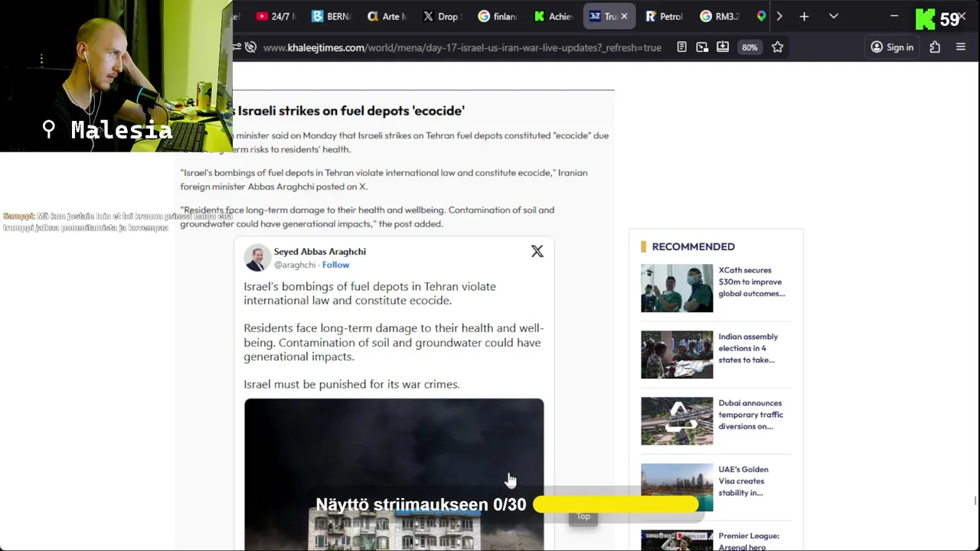Switch to the Google finland search tab
The image size is (980, 551).
point(497,16)
